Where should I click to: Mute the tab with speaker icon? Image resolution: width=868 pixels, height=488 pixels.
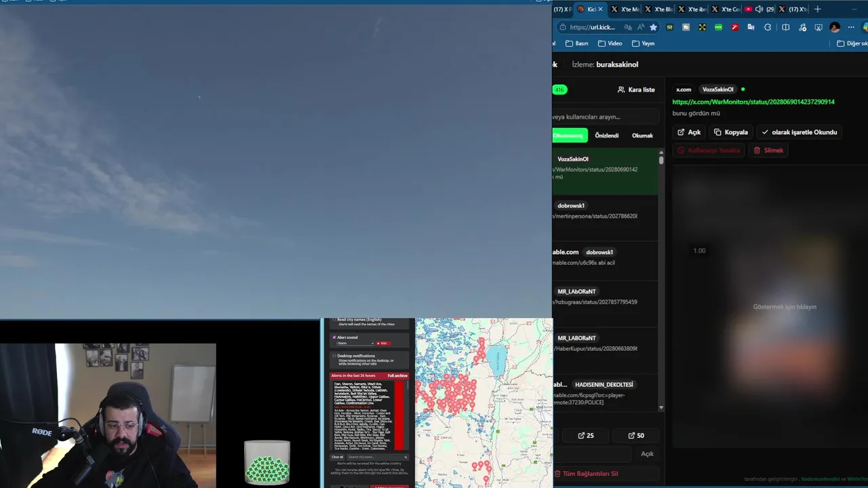click(x=759, y=9)
